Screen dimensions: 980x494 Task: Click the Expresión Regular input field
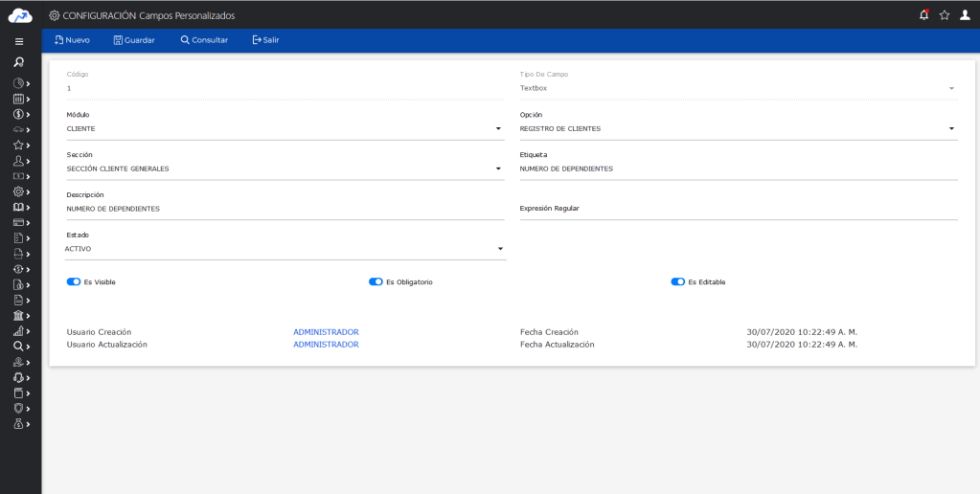738,210
